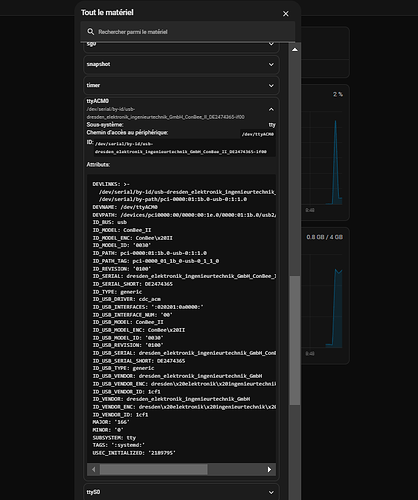
Task: Click the attributes scroll-left arrow
Action: (x=93, y=470)
